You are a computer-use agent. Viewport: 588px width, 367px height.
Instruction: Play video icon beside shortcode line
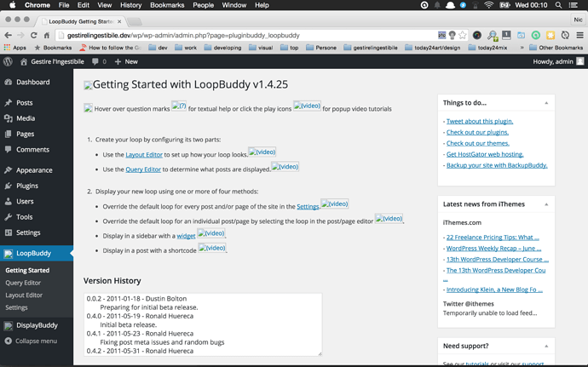click(212, 248)
